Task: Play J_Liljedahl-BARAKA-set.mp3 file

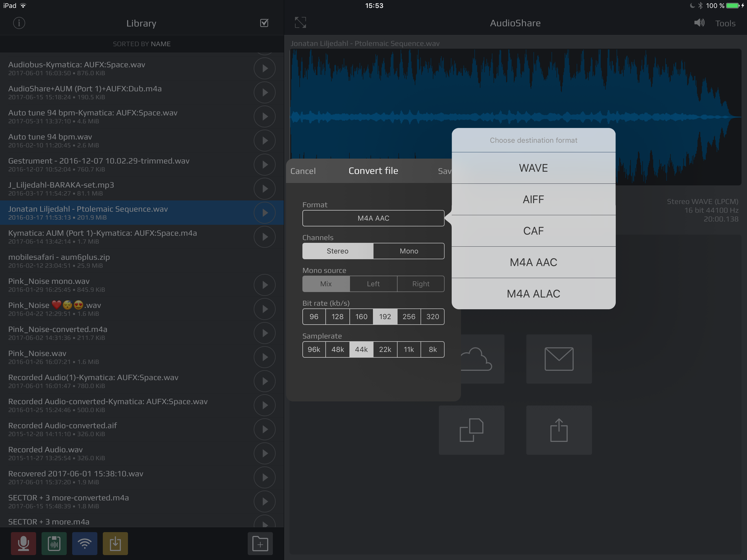Action: [264, 188]
